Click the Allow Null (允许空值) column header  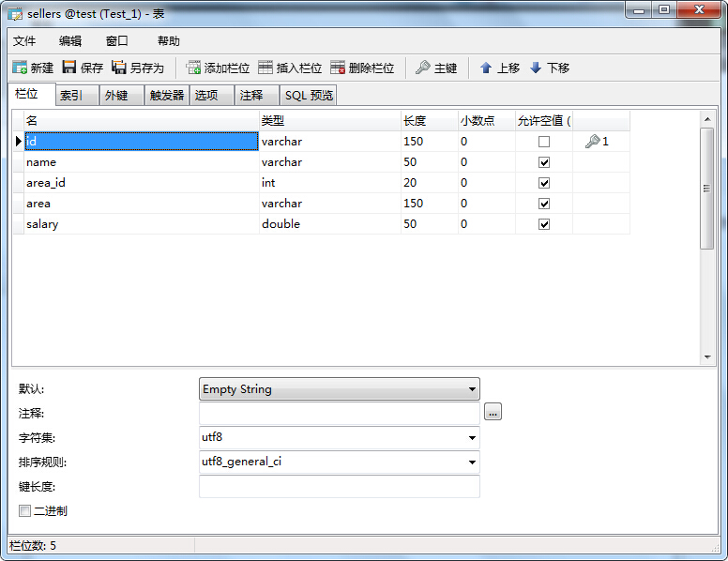(544, 121)
